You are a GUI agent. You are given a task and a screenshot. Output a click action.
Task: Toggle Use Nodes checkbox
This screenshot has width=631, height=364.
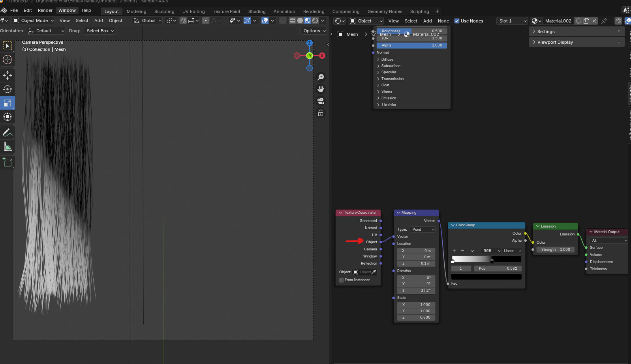coord(457,21)
